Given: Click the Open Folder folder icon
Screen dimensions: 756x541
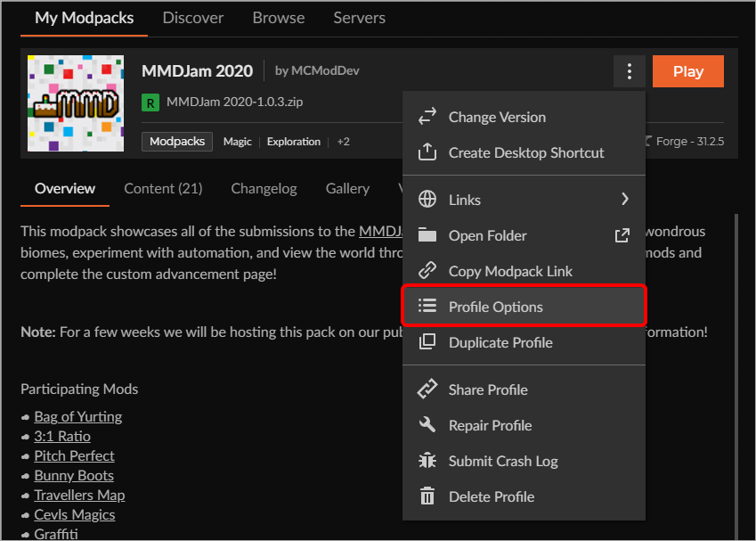Looking at the screenshot, I should (427, 234).
